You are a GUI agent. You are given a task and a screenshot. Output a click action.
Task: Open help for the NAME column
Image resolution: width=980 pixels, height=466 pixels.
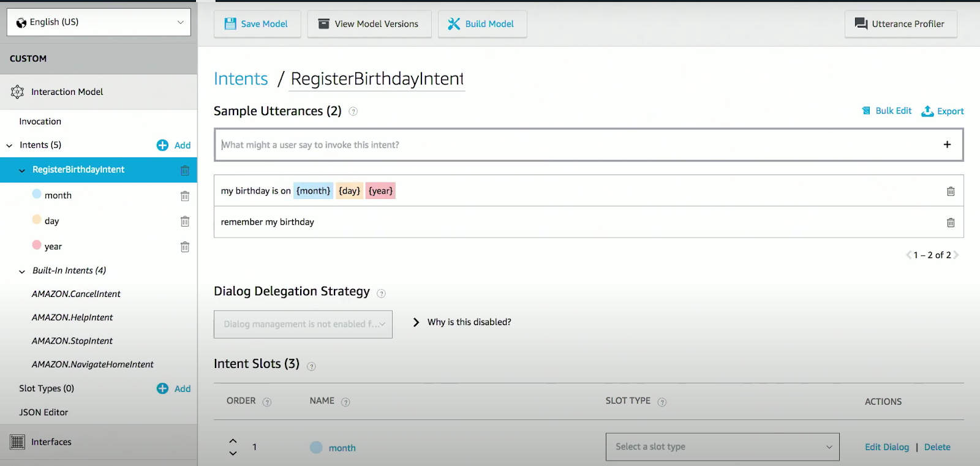tap(345, 402)
